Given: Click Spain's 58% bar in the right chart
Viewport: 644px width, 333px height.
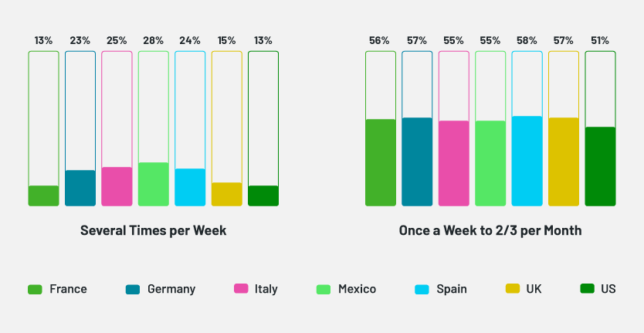Looking at the screenshot, I should click(527, 161).
